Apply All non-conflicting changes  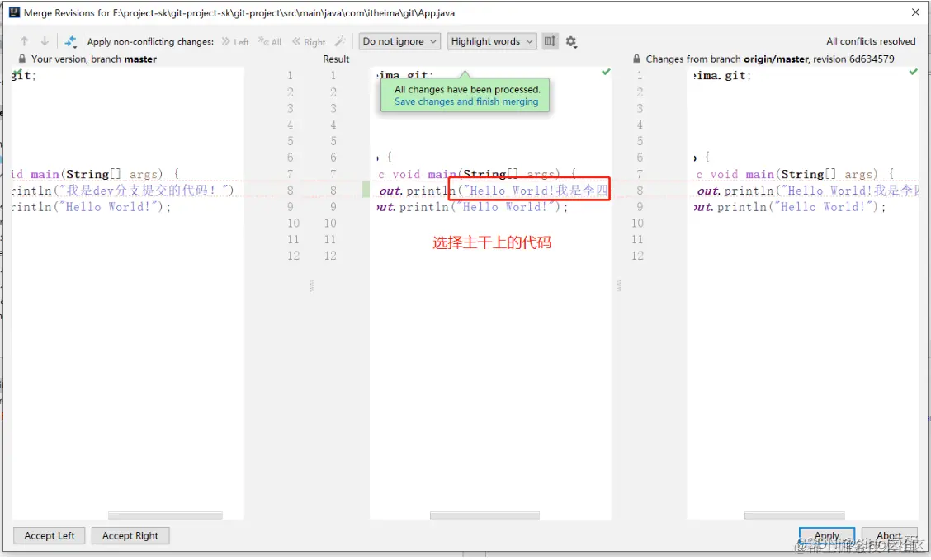270,41
